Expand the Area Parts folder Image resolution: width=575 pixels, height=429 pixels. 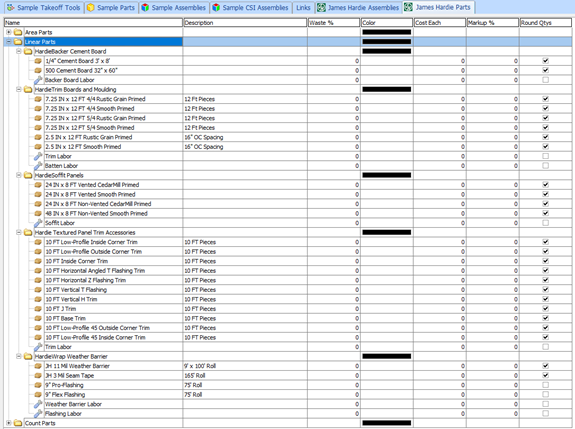click(8, 32)
